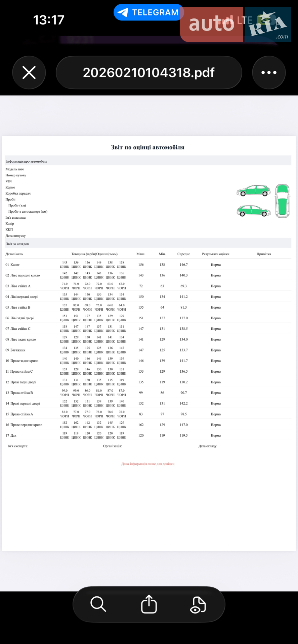Tap the lower side-view car diagram
The image size is (298, 644).
pyautogui.click(x=254, y=211)
